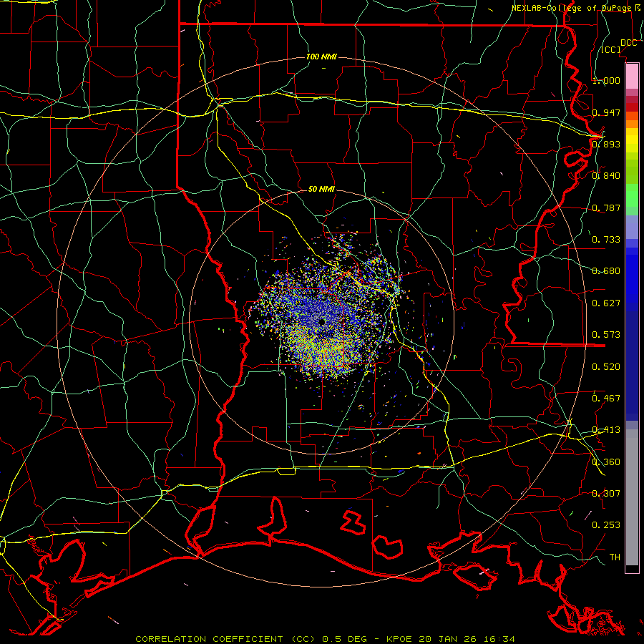Viewport: 644px width, 644px height.
Task: Click the 0.520 scale value
Action: pyautogui.click(x=606, y=366)
